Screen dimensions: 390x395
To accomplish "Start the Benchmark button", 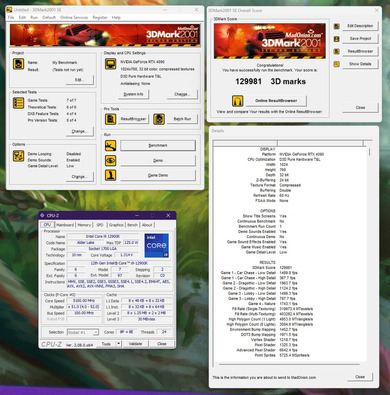I will (158, 146).
